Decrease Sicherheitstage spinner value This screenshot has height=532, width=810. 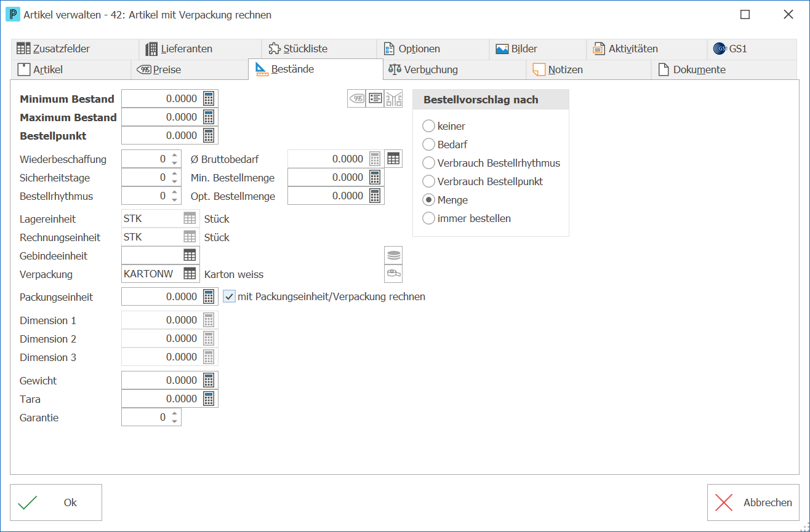point(175,181)
